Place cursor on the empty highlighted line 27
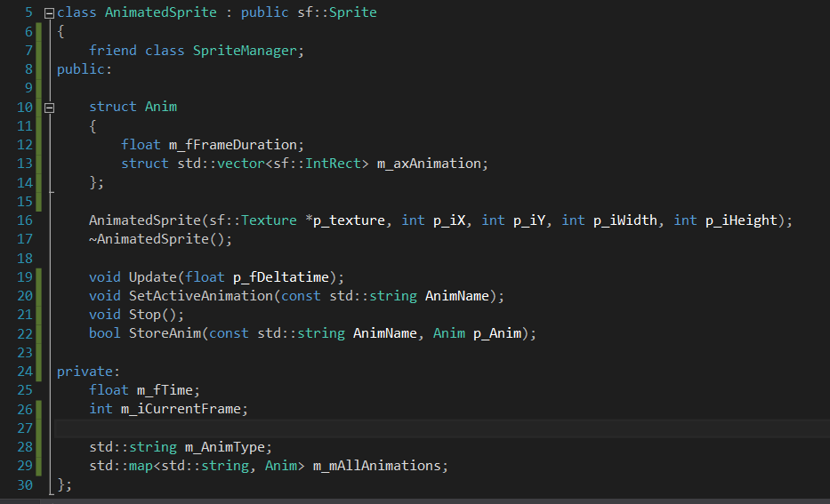The image size is (830, 504). pyautogui.click(x=356, y=428)
